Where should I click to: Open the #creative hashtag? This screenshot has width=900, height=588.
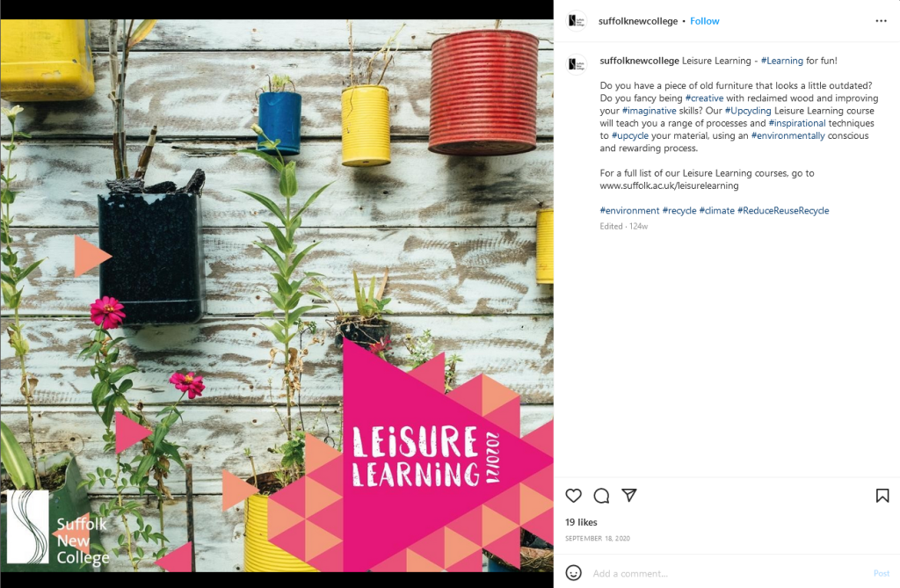[704, 98]
